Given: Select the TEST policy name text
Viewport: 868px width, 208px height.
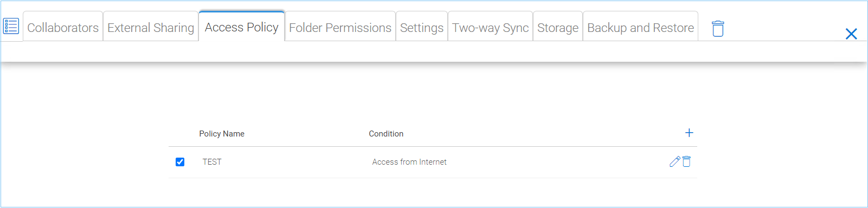Looking at the screenshot, I should (x=212, y=162).
